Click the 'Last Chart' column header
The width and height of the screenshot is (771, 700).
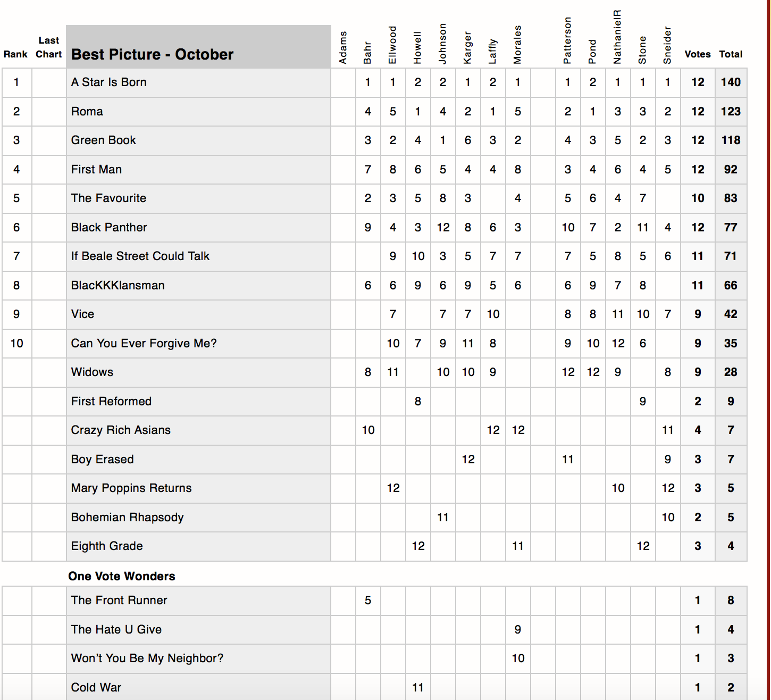(49, 47)
